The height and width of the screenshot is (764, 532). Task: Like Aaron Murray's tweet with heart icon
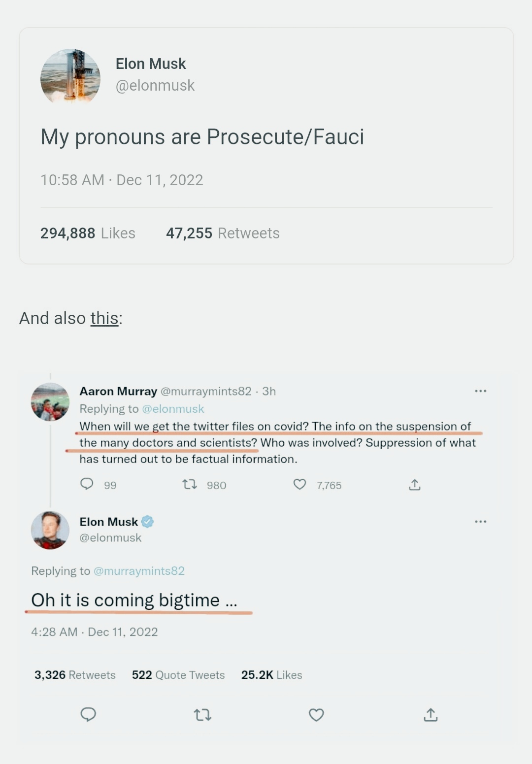299,485
